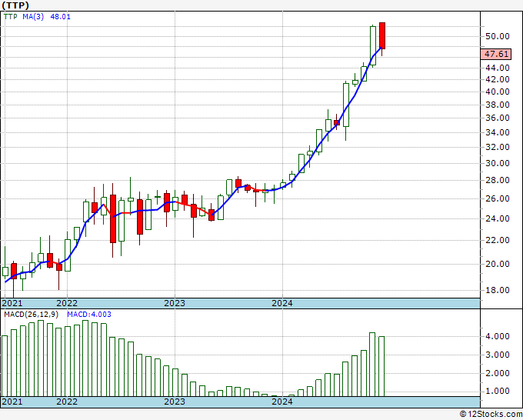Click the 48.01 moving average value
523x420 pixels.
[61, 16]
